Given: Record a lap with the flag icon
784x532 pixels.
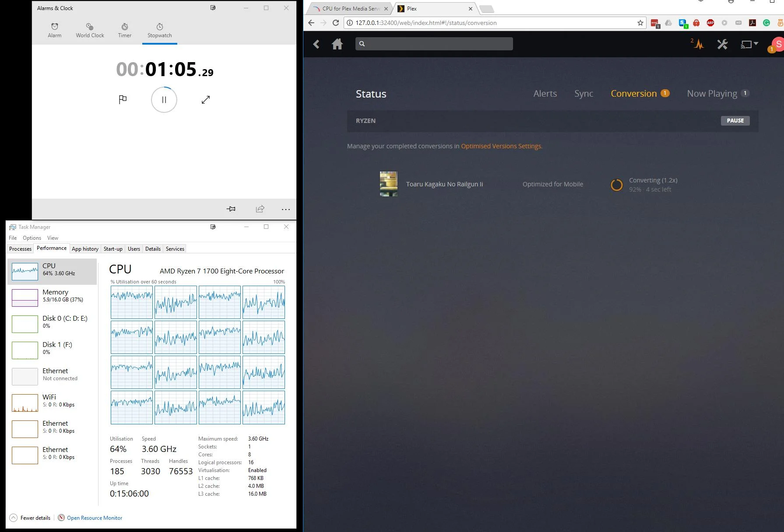Looking at the screenshot, I should [123, 100].
